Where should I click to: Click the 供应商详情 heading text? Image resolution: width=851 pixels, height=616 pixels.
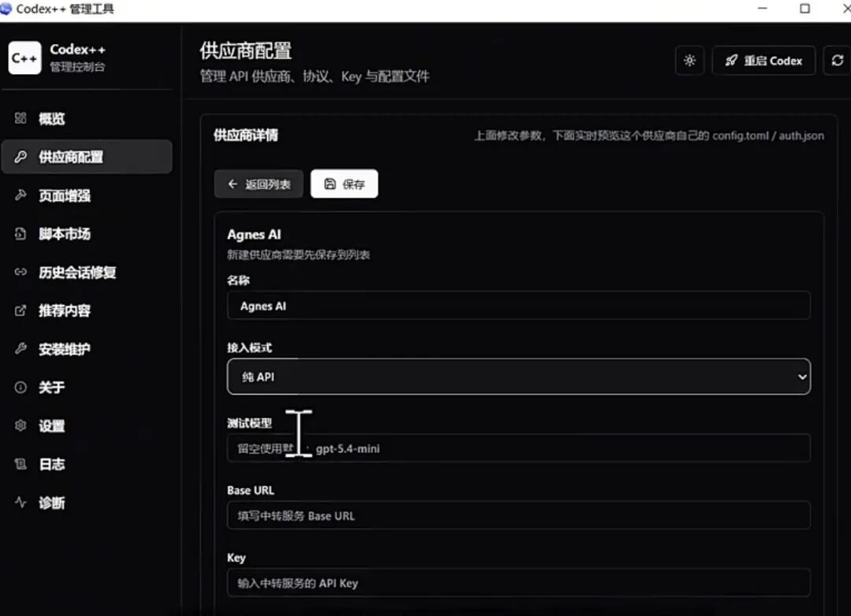[x=246, y=135]
